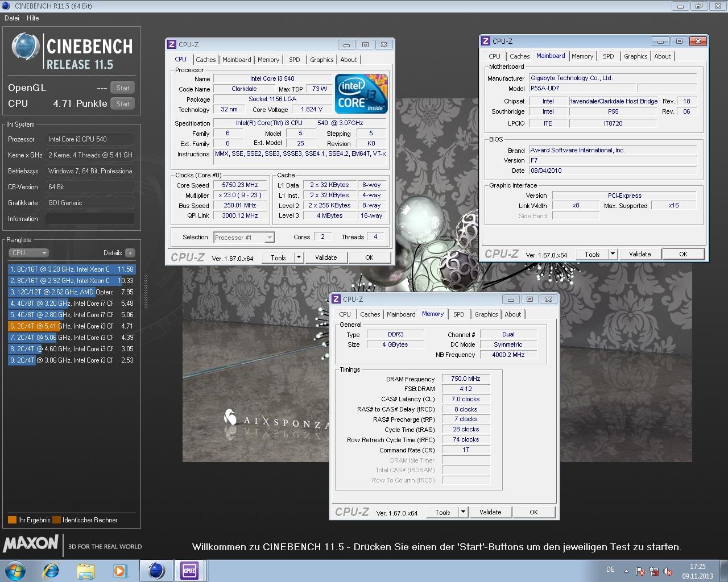This screenshot has height=582, width=728.
Task: Open Memory tab in CPU window
Action: (x=268, y=60)
